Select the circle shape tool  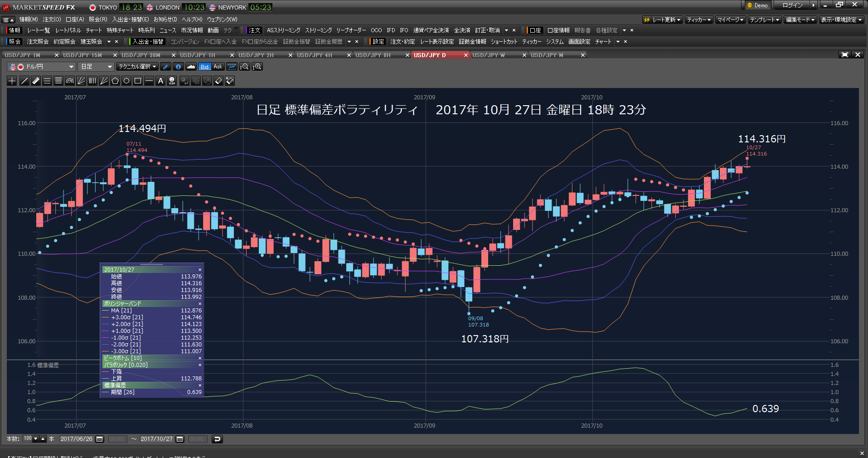126,81
